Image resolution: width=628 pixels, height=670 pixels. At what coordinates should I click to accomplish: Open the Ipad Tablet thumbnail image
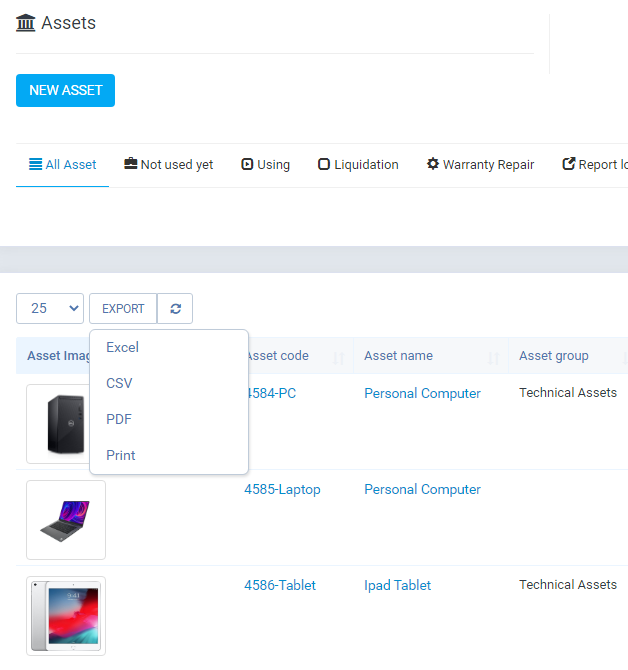click(66, 616)
